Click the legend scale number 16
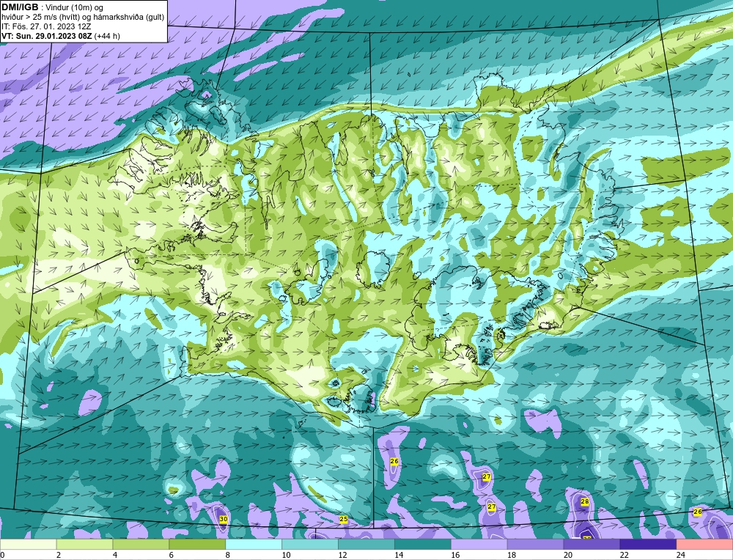 click(x=455, y=555)
